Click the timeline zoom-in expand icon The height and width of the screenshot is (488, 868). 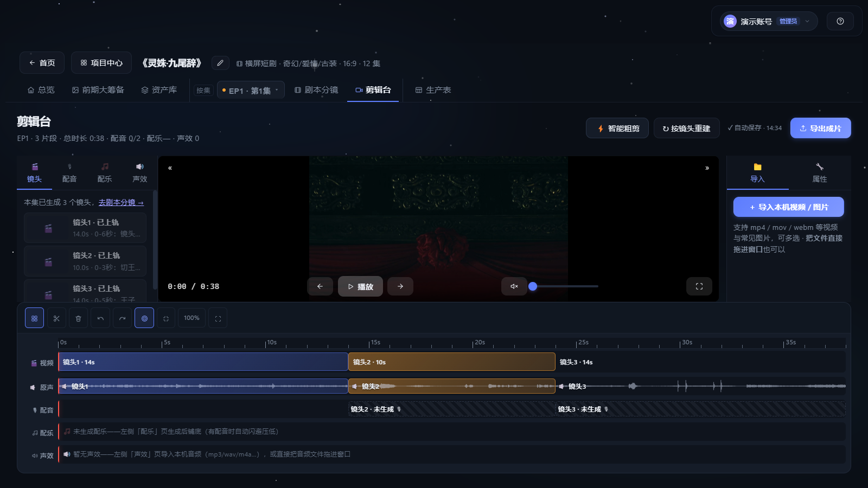(218, 318)
